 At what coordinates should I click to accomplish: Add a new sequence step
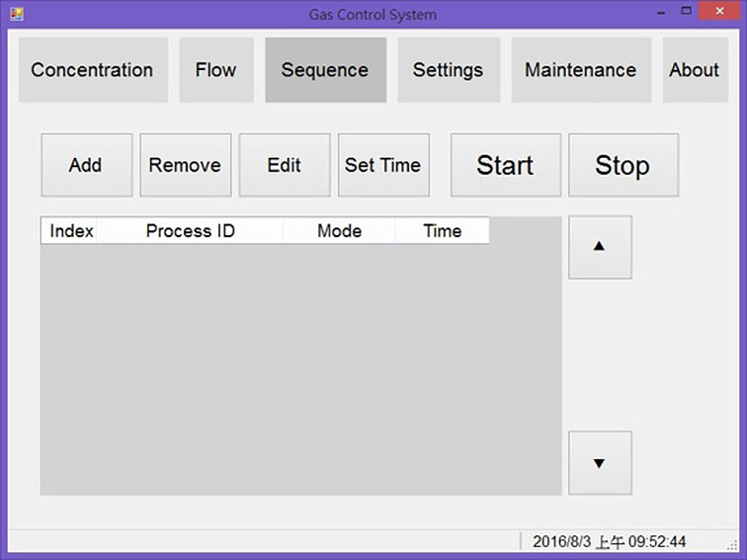86,165
